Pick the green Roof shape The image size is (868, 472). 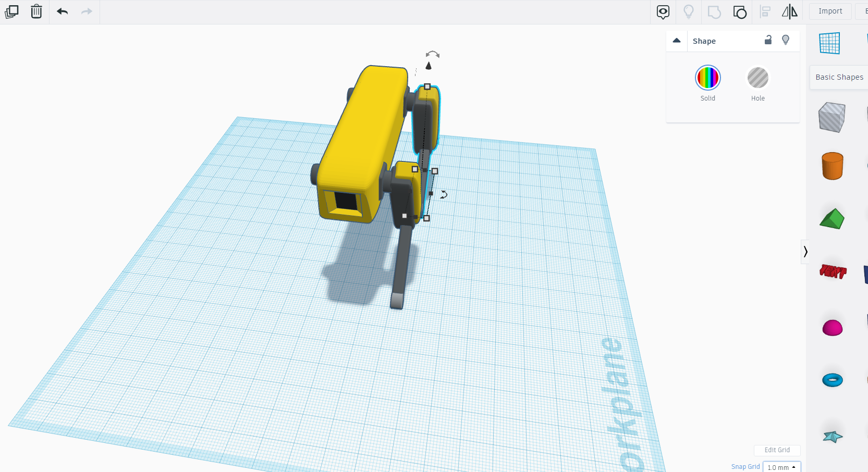tap(832, 219)
